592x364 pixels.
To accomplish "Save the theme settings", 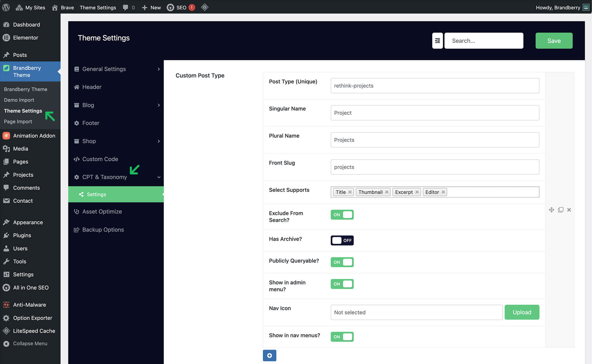I will coord(554,41).
